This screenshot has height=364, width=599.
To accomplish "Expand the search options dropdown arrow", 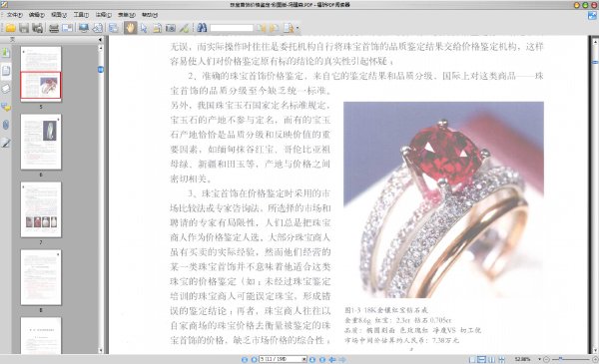I will point(298,28).
